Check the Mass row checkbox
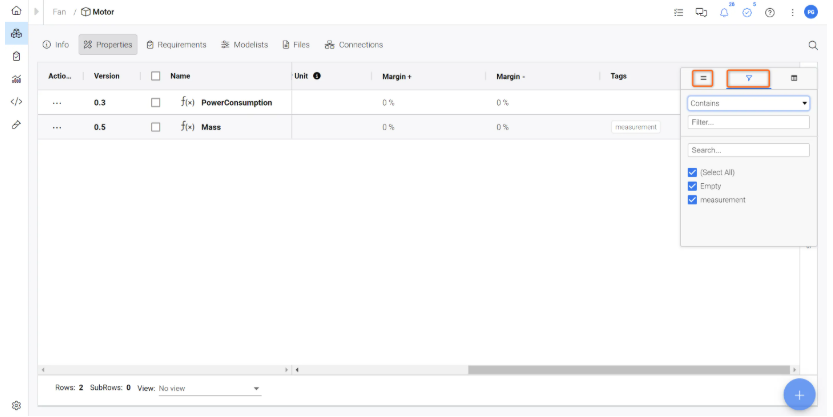The height and width of the screenshot is (417, 833). point(156,127)
